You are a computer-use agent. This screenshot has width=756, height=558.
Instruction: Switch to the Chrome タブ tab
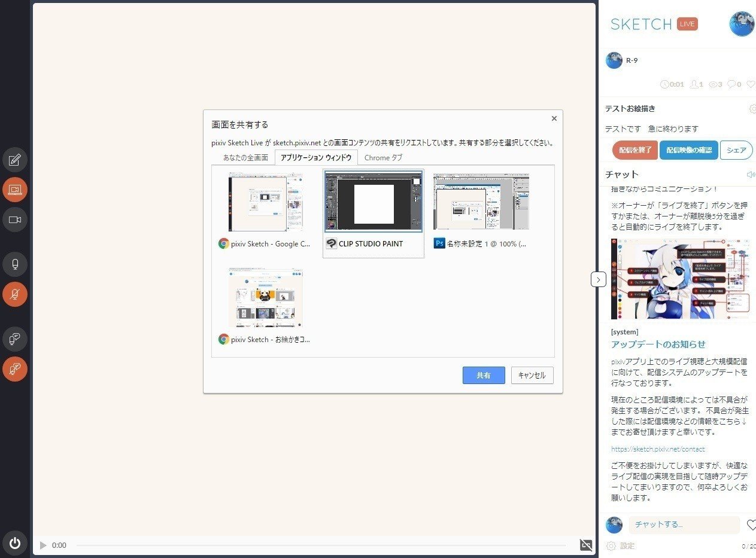click(x=383, y=158)
